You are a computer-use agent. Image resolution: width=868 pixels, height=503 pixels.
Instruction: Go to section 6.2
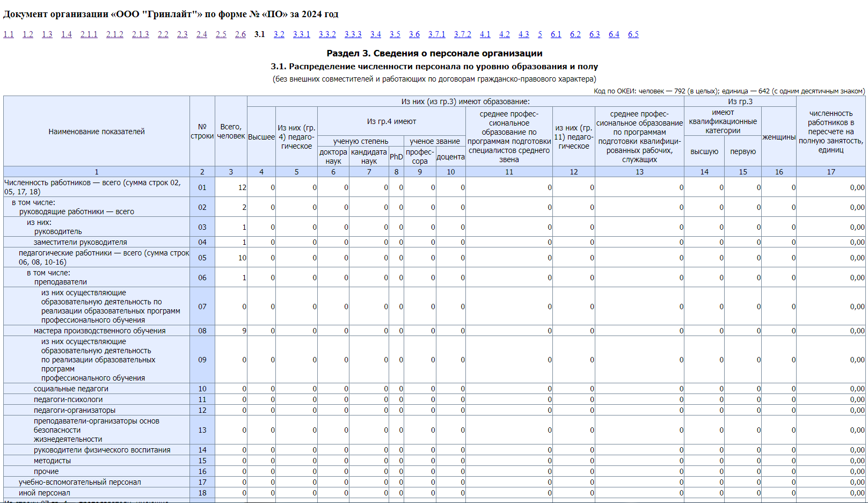point(575,34)
